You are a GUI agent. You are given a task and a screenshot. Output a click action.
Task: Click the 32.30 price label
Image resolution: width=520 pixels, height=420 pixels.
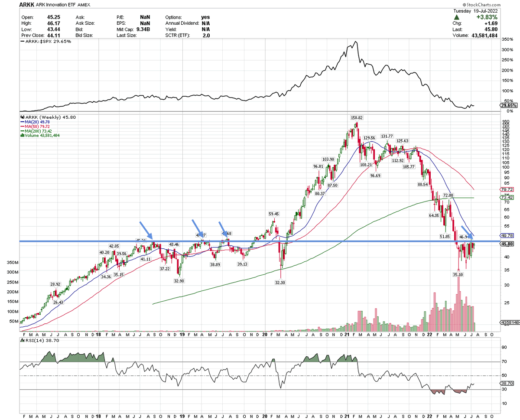281,282
